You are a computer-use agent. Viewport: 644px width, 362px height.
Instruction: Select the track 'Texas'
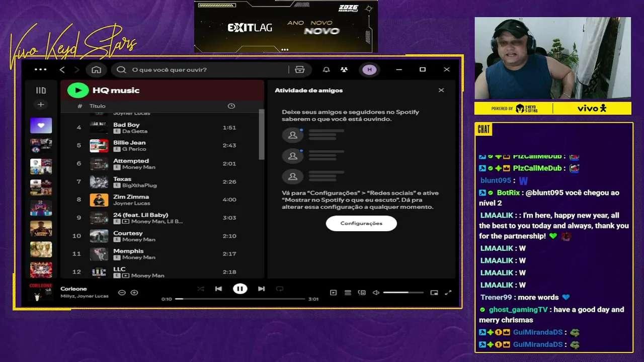[122, 179]
